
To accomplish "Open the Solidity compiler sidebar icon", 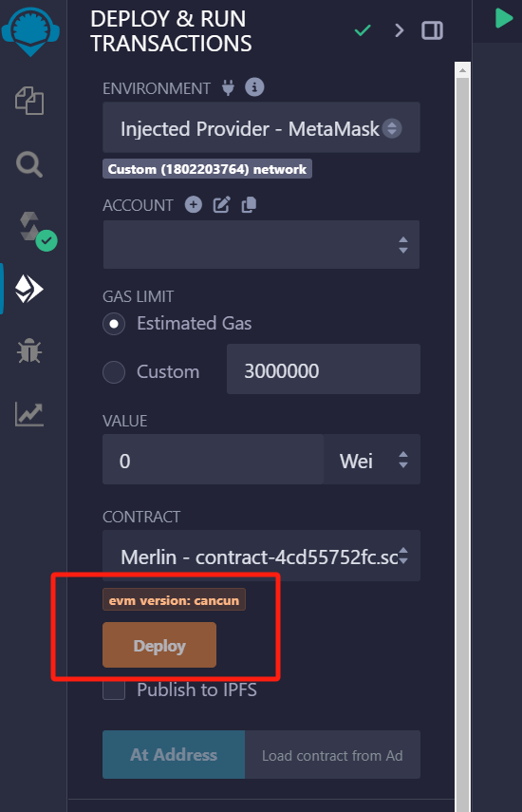I will (x=36, y=231).
